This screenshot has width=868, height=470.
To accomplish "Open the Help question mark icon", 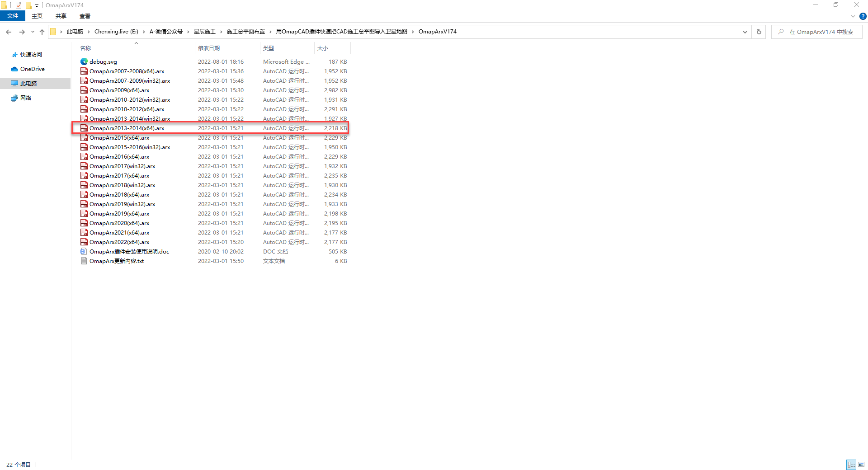I will click(863, 16).
